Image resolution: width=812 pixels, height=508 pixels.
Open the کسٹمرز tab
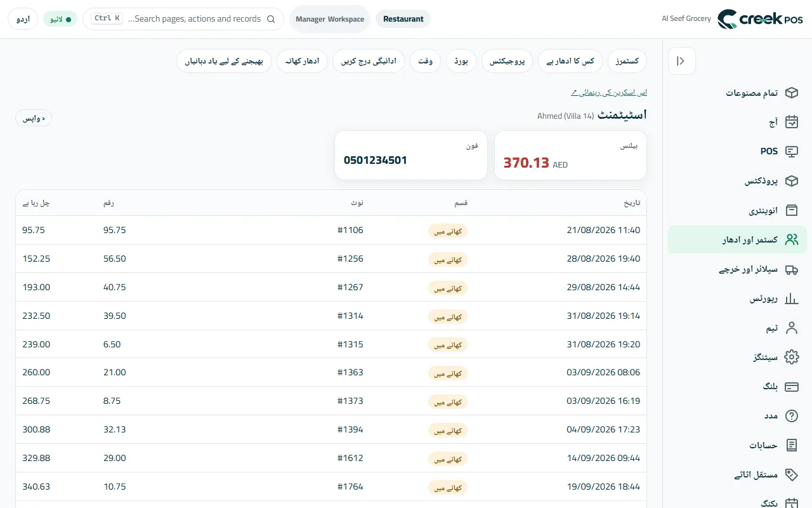coord(627,61)
